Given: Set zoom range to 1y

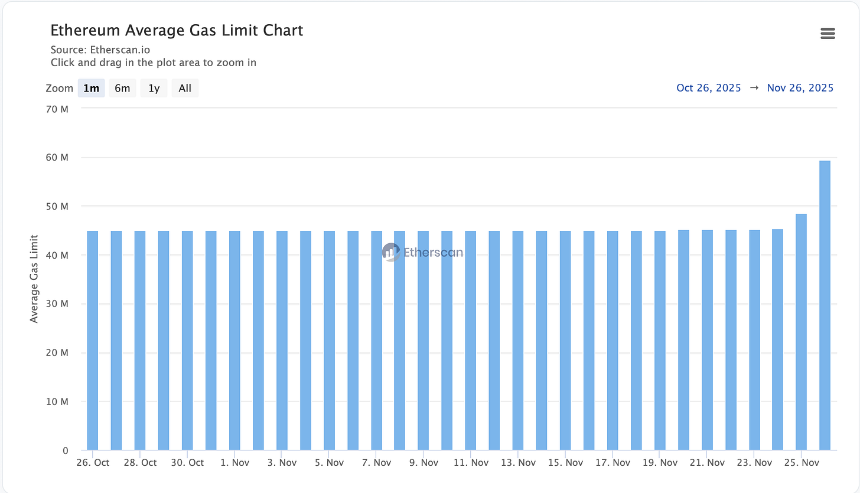Looking at the screenshot, I should point(154,88).
